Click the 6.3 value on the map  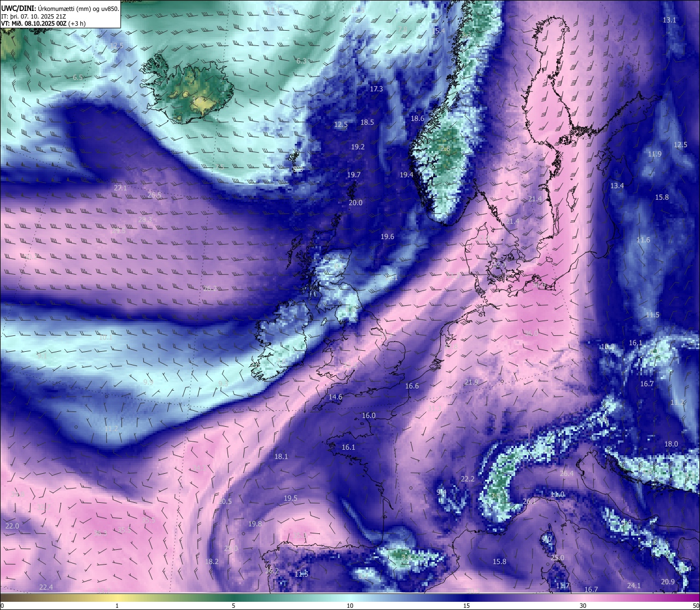click(x=301, y=61)
